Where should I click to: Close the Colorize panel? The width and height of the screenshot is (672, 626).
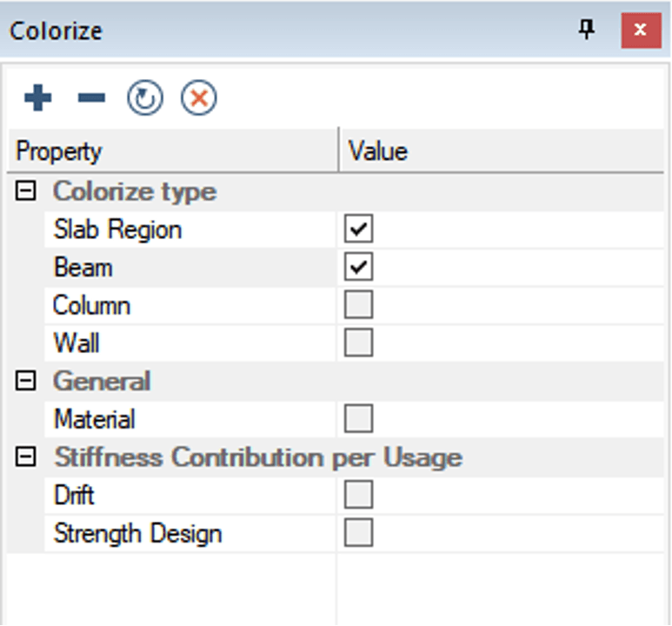point(641,30)
